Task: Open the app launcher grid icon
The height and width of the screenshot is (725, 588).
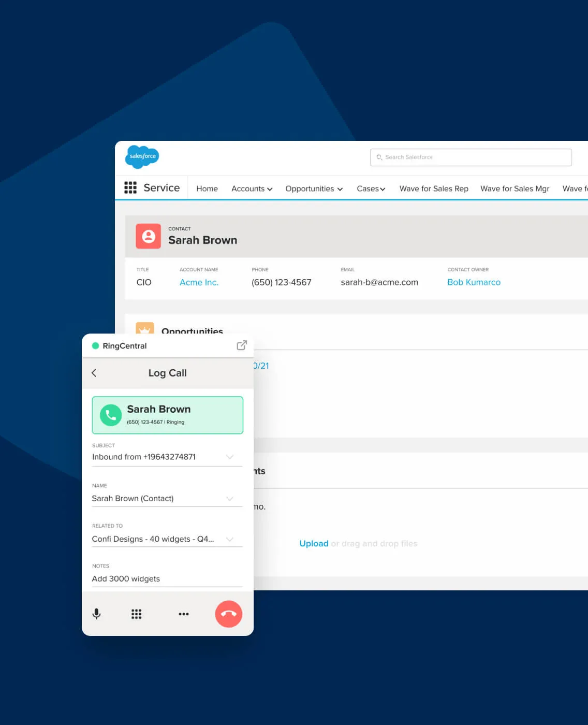Action: pyautogui.click(x=130, y=187)
